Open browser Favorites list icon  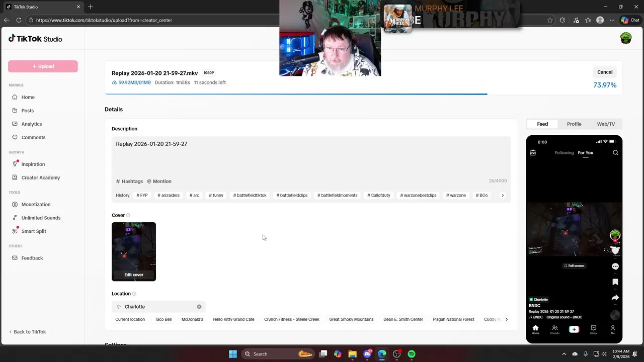coord(588,20)
